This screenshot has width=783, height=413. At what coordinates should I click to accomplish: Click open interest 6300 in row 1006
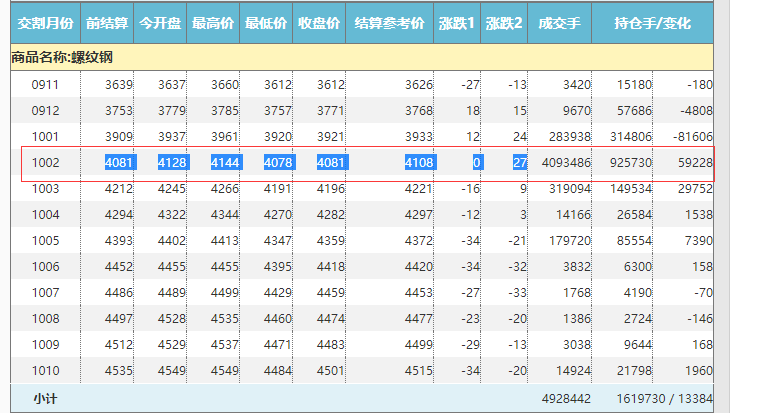[638, 267]
